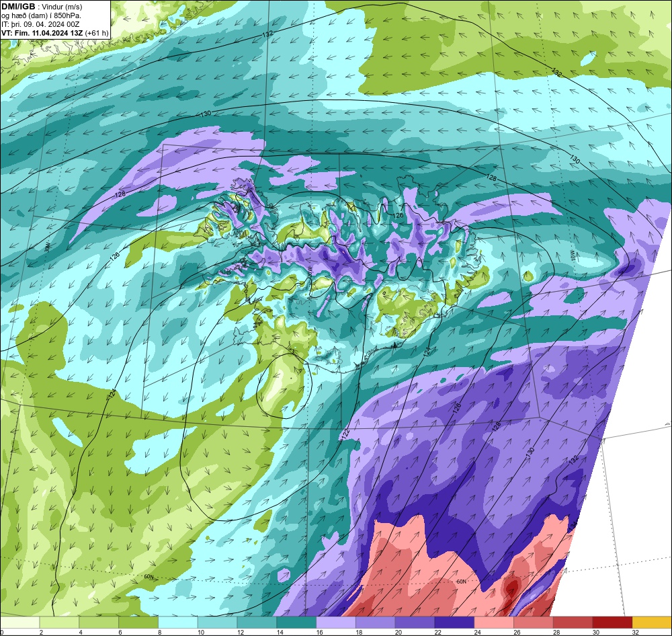Click the legend scale label '22'

(x=438, y=632)
